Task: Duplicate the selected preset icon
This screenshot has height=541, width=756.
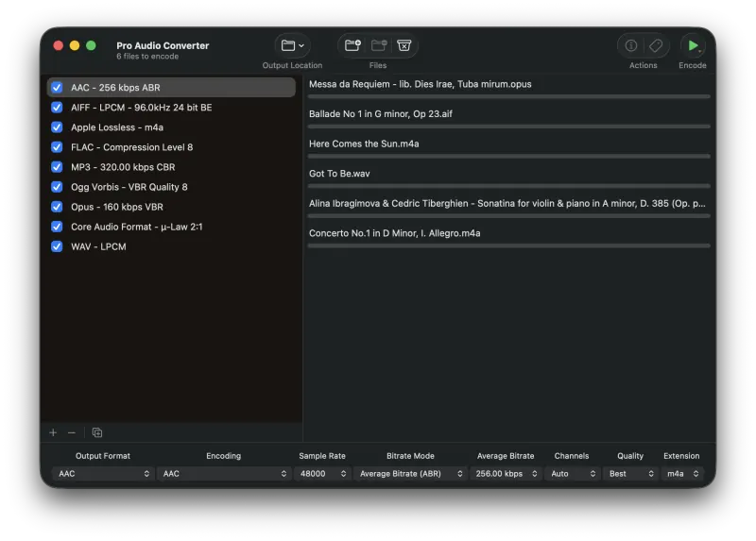Action: click(97, 432)
